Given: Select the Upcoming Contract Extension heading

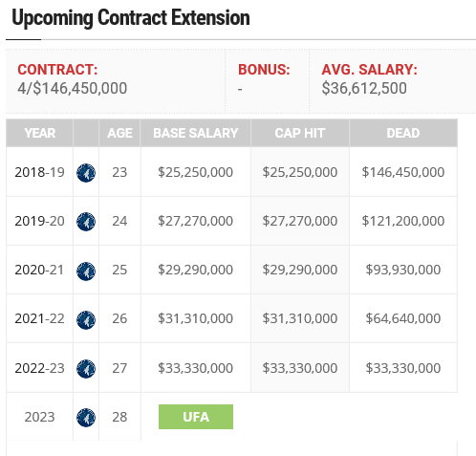Looking at the screenshot, I should tap(131, 18).
